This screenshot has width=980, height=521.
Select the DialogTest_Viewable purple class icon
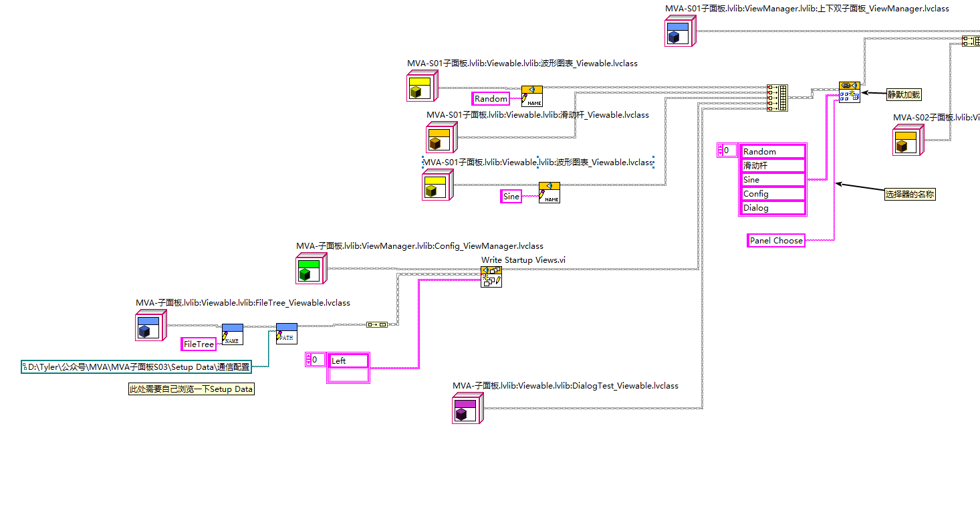tap(468, 408)
